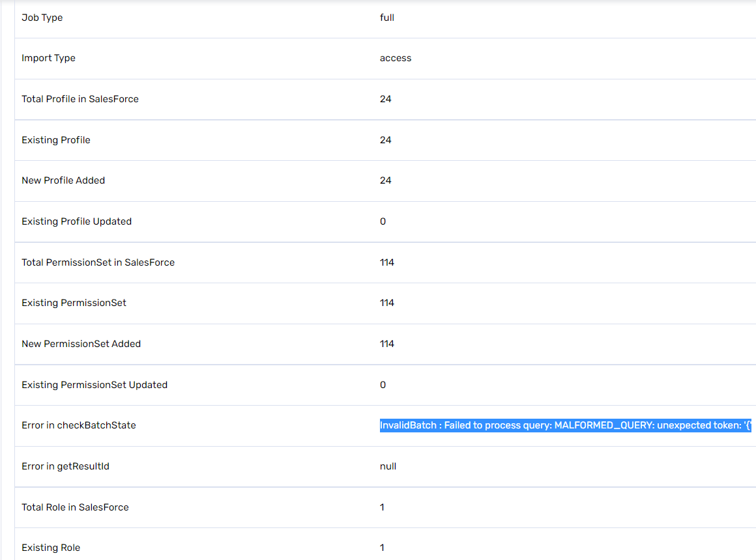Click the Import Type row label
756x560 pixels.
pyautogui.click(x=48, y=58)
